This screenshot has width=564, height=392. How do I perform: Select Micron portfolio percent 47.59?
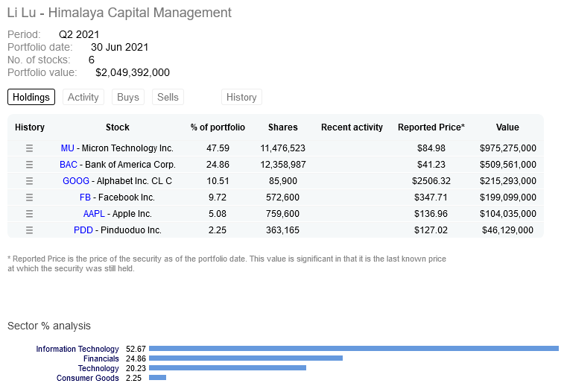click(x=218, y=148)
